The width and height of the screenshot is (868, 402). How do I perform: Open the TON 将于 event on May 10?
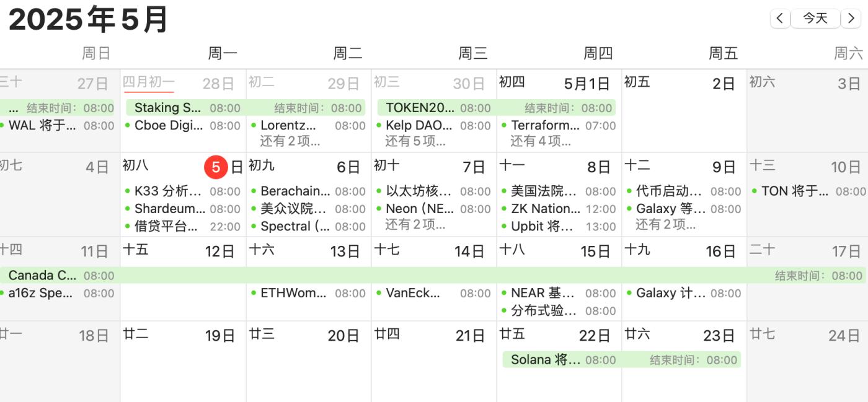[794, 191]
